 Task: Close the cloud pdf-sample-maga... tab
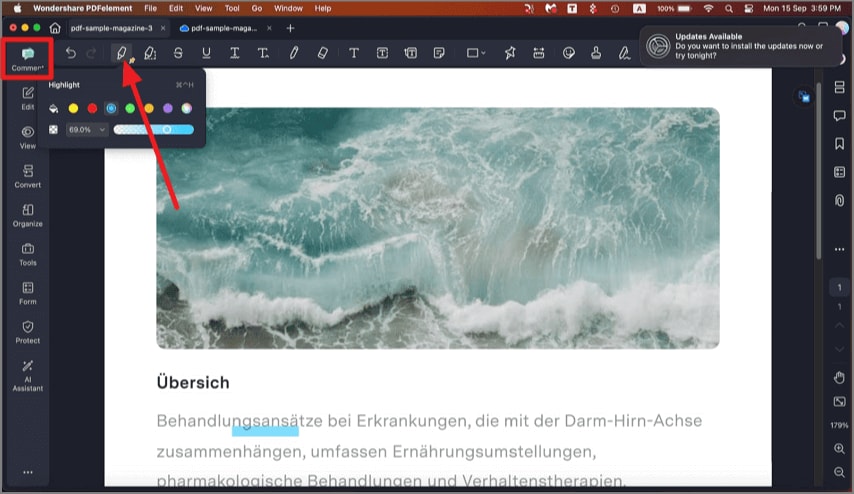click(x=269, y=28)
